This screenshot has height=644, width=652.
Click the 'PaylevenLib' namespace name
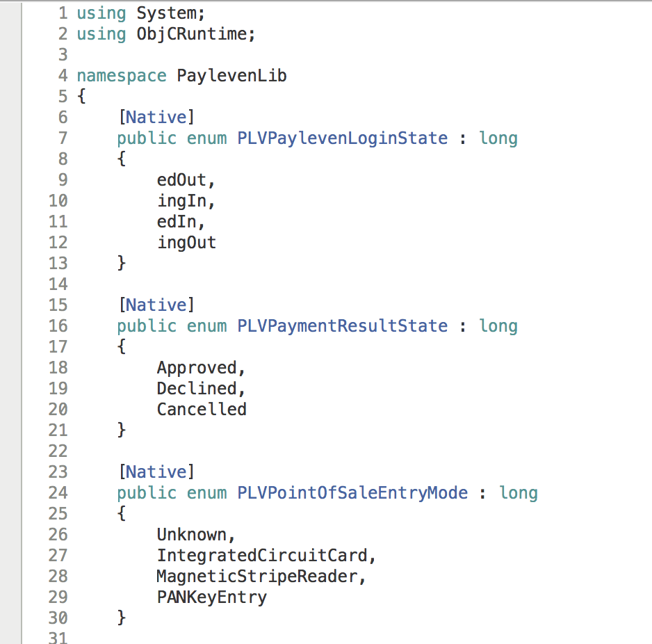tap(231, 76)
